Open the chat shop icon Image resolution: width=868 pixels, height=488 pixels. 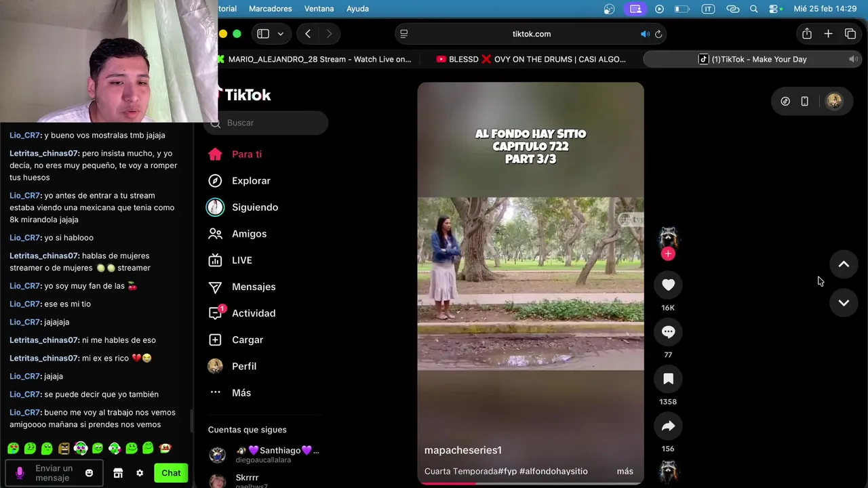tap(118, 473)
